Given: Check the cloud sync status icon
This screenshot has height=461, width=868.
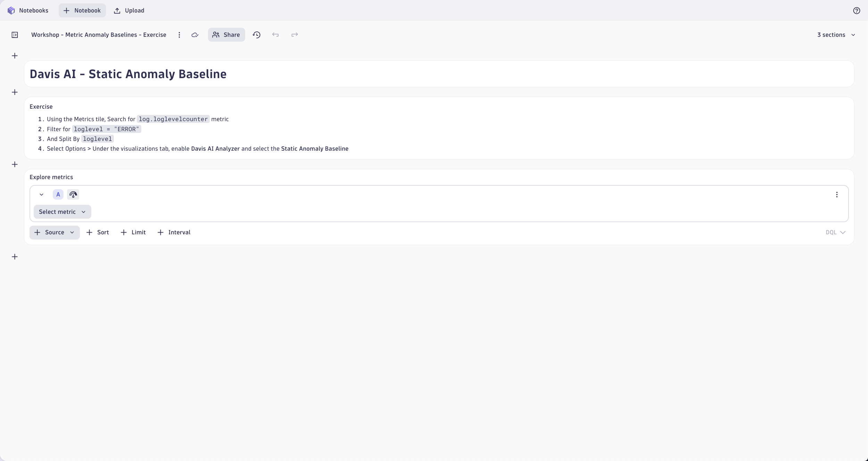Looking at the screenshot, I should (x=195, y=35).
